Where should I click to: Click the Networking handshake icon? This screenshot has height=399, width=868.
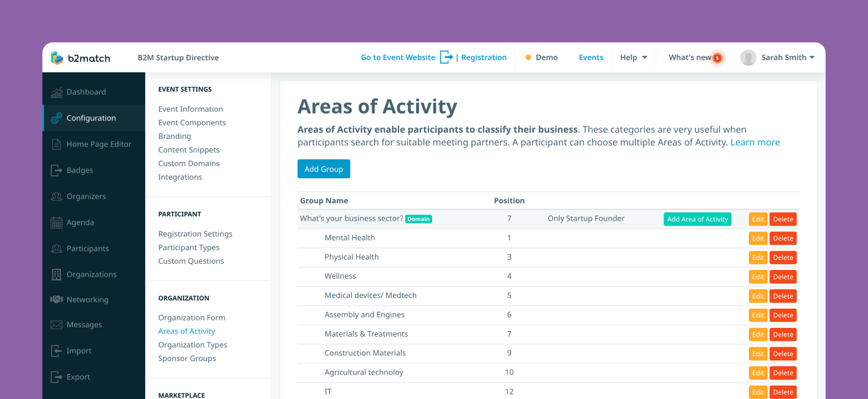click(x=56, y=299)
